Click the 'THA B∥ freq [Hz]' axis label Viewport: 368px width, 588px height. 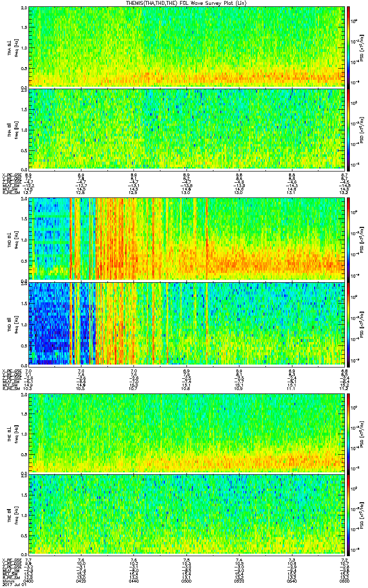[12, 129]
